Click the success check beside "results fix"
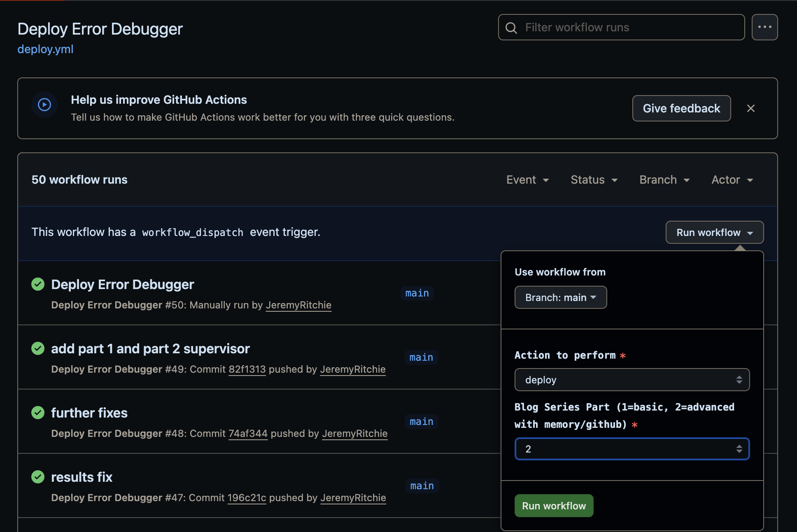 pyautogui.click(x=37, y=477)
